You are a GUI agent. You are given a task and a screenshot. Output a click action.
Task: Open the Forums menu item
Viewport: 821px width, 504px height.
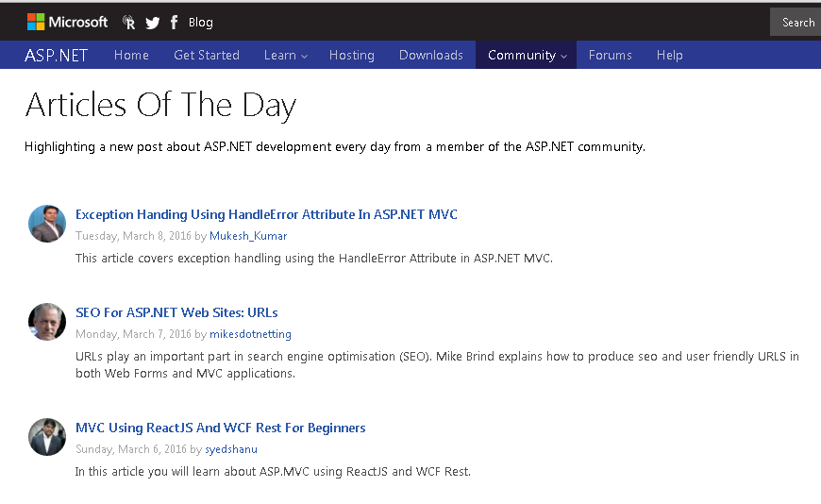(x=610, y=55)
